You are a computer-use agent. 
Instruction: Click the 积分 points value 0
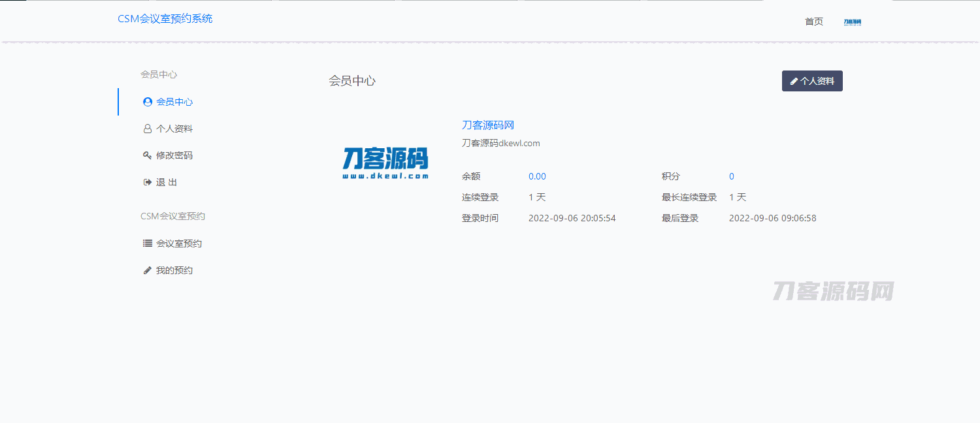pyautogui.click(x=732, y=176)
